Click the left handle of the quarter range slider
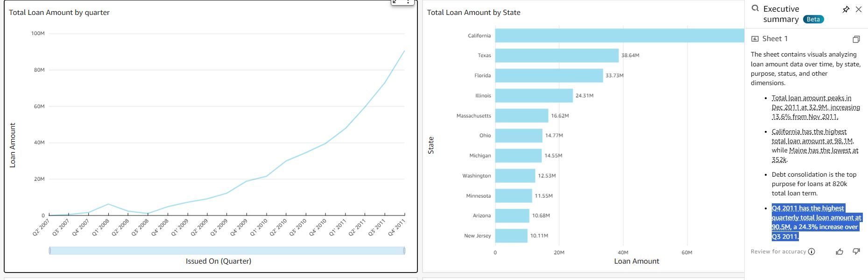This screenshot has width=868, height=280. tap(49, 251)
